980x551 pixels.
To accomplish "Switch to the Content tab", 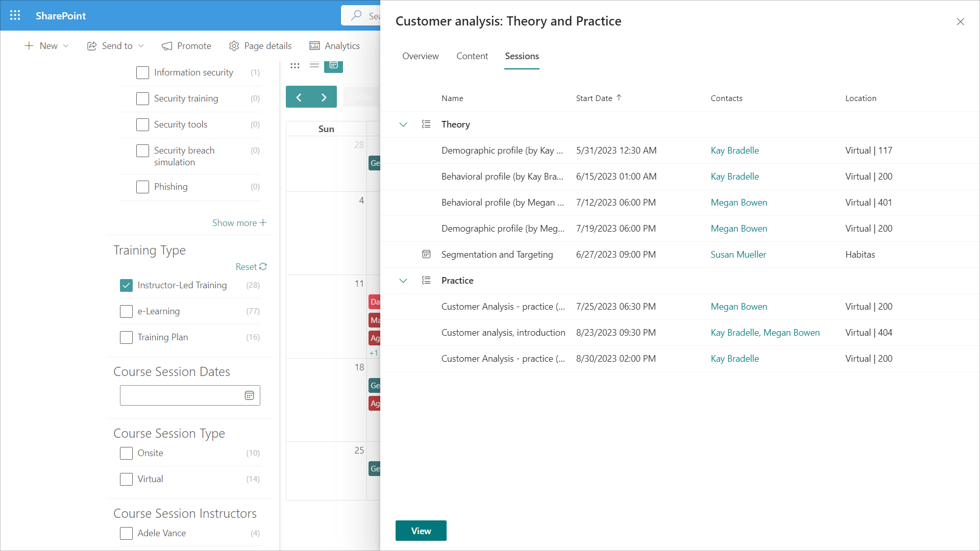I will pyautogui.click(x=472, y=56).
